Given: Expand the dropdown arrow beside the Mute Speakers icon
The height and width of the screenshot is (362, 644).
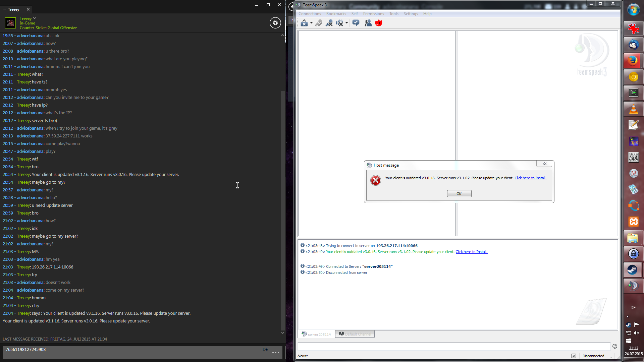Looking at the screenshot, I should (346, 23).
